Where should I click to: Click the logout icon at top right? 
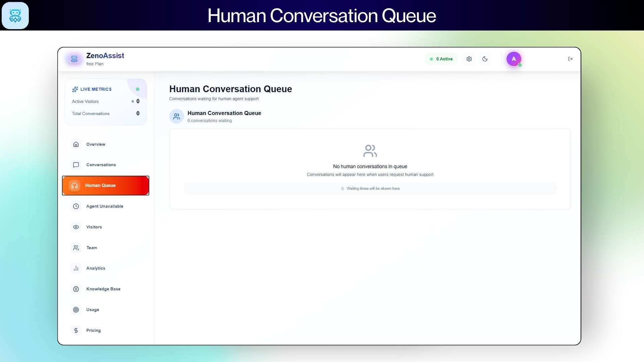tap(570, 59)
